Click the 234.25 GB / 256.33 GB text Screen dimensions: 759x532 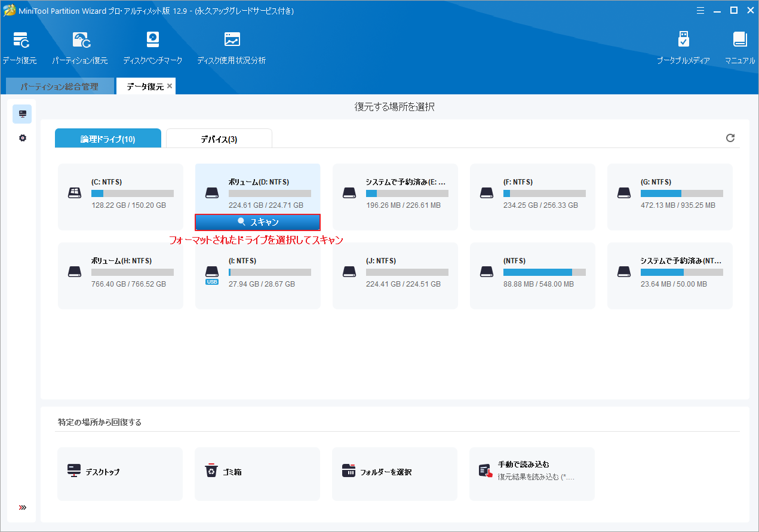(540, 205)
